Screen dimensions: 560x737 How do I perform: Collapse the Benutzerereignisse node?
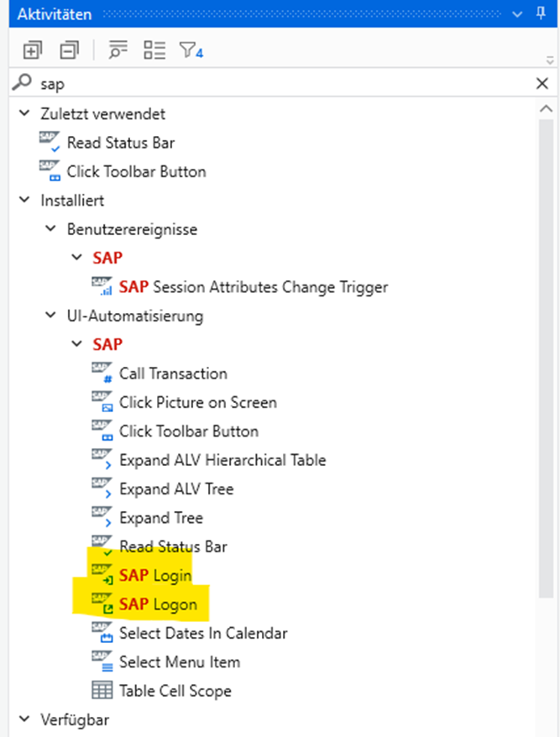pyautogui.click(x=50, y=229)
